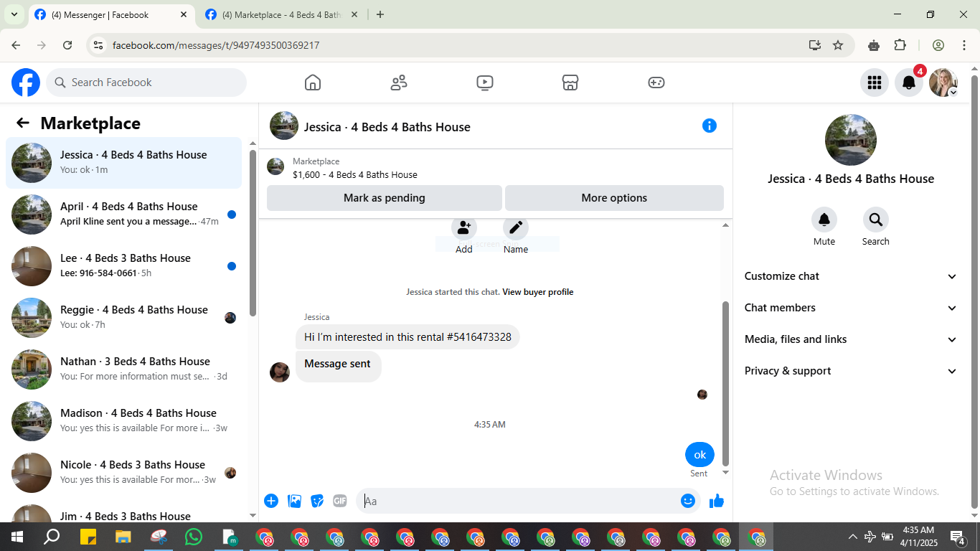980x551 pixels.
Task: Select Jessica 4 Beds 4 Baths House chat
Action: tap(124, 163)
